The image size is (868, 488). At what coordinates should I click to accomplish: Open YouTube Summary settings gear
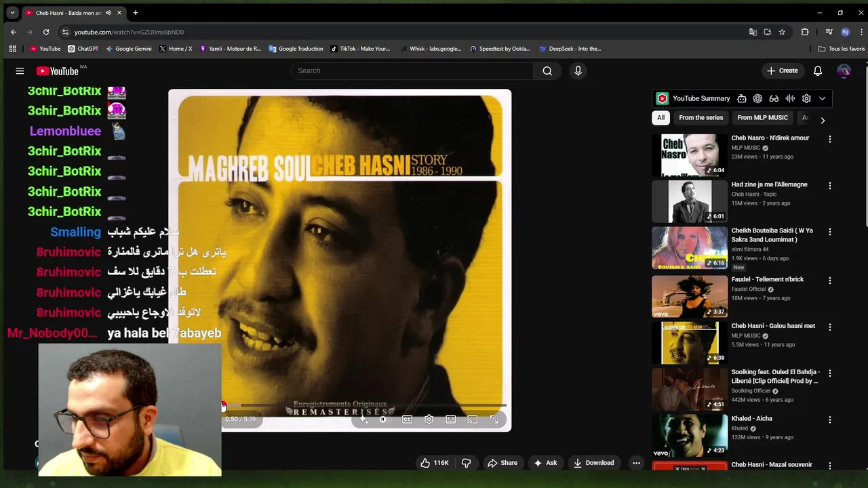(x=806, y=98)
